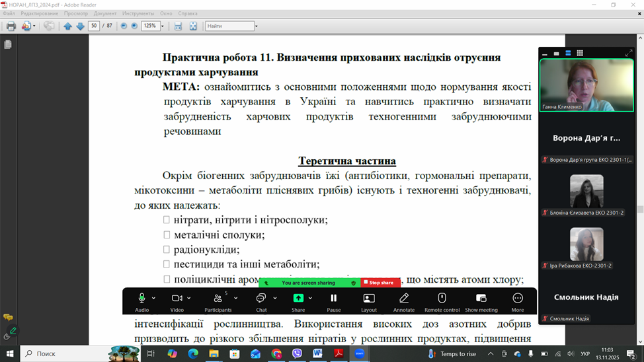
Task: Open the Zoom Annotate tool
Action: point(403,301)
